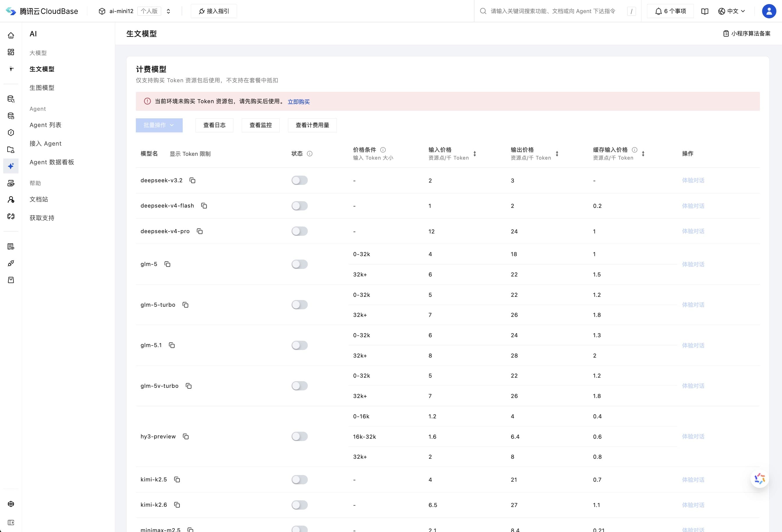Copy the kimi-k2.5 model name
This screenshot has width=782, height=532.
177,480
